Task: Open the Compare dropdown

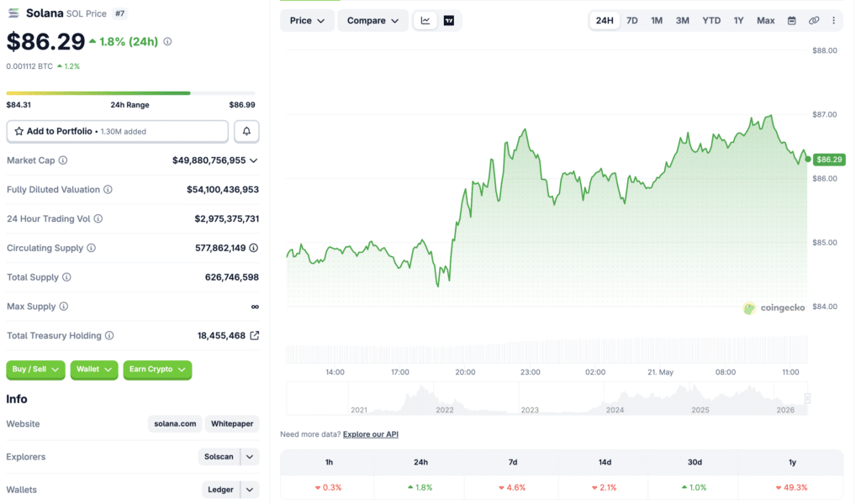Action: [372, 20]
